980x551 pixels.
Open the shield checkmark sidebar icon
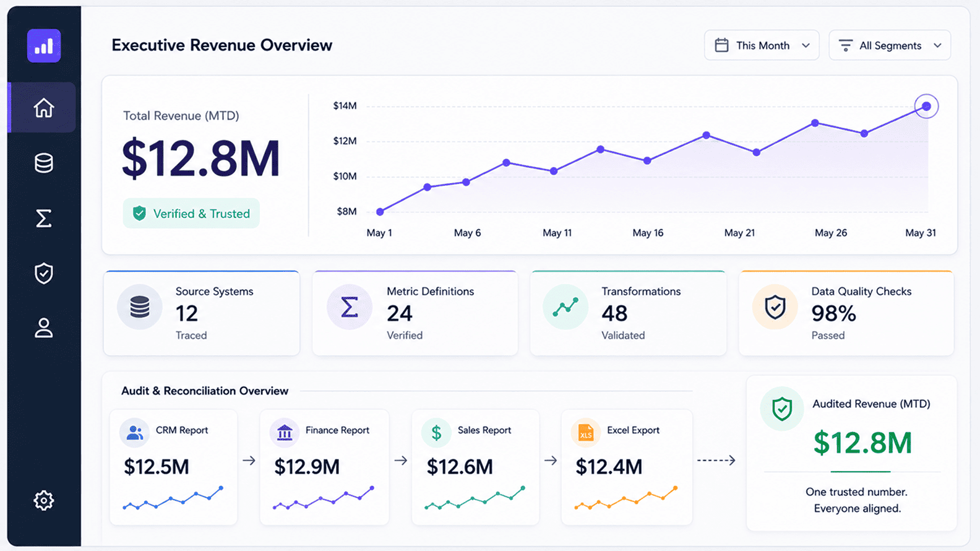pos(44,273)
